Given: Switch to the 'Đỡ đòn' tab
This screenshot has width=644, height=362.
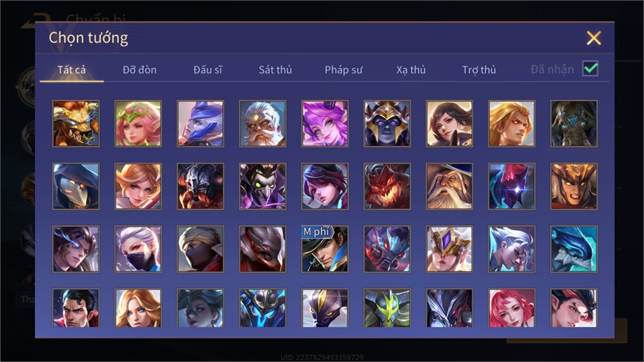Looking at the screenshot, I should (140, 70).
